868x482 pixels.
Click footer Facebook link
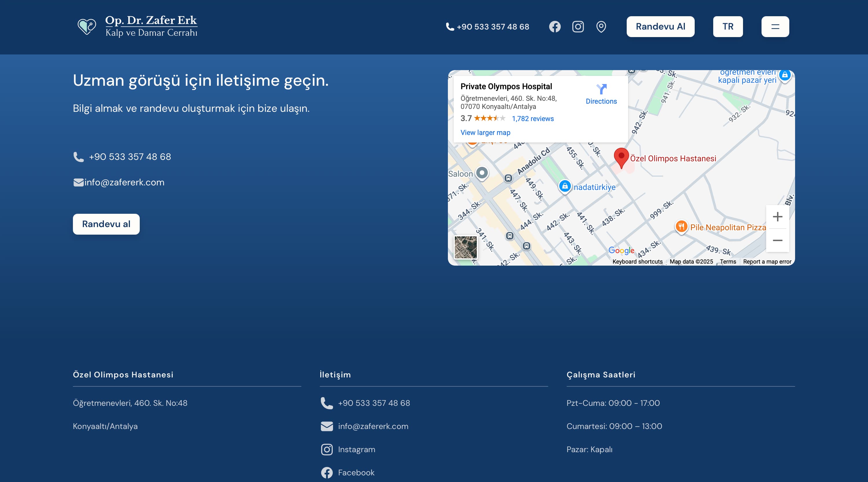(356, 472)
